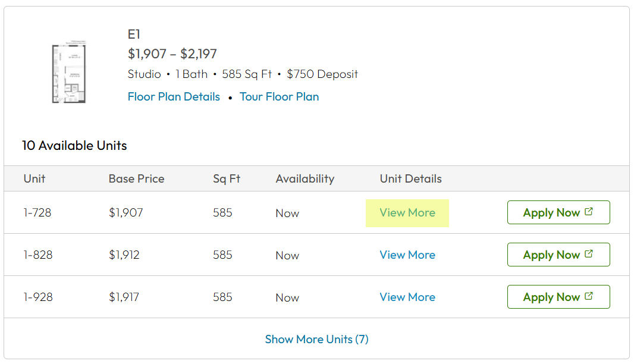The width and height of the screenshot is (634, 364).
Task: Click the Unit Details column header
Action: pos(410,179)
